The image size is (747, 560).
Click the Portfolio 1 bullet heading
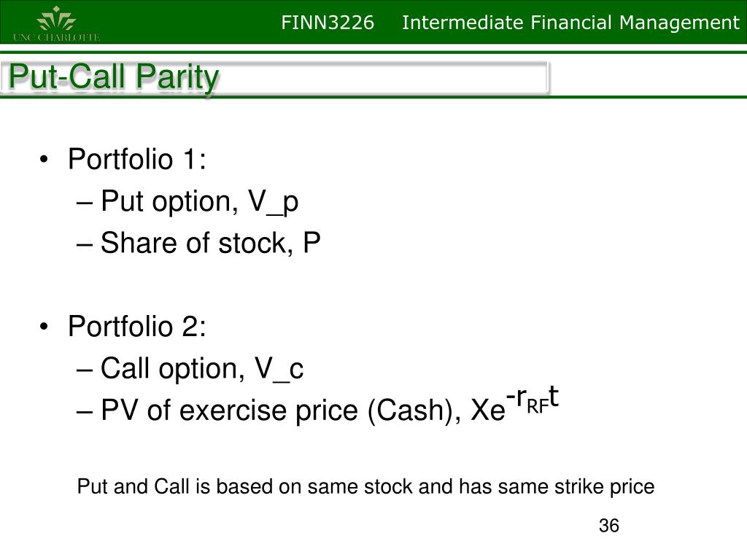click(137, 158)
